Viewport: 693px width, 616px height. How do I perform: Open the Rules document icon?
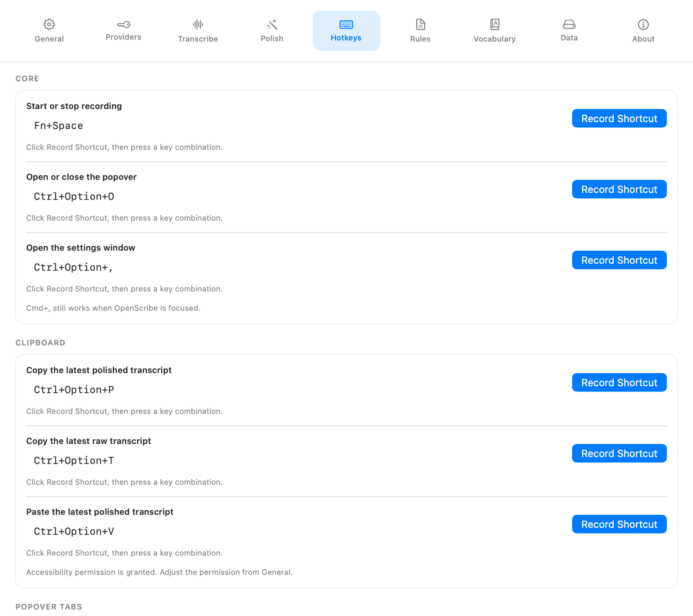[420, 24]
